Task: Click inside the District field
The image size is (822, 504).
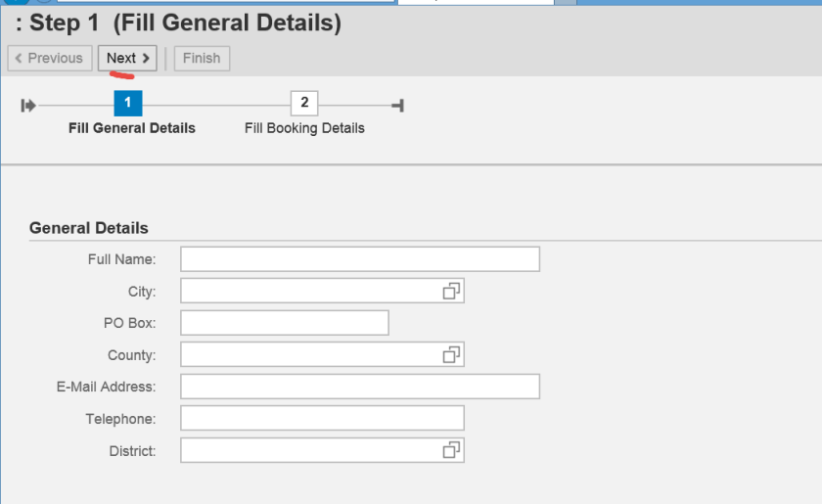Action: (x=308, y=450)
